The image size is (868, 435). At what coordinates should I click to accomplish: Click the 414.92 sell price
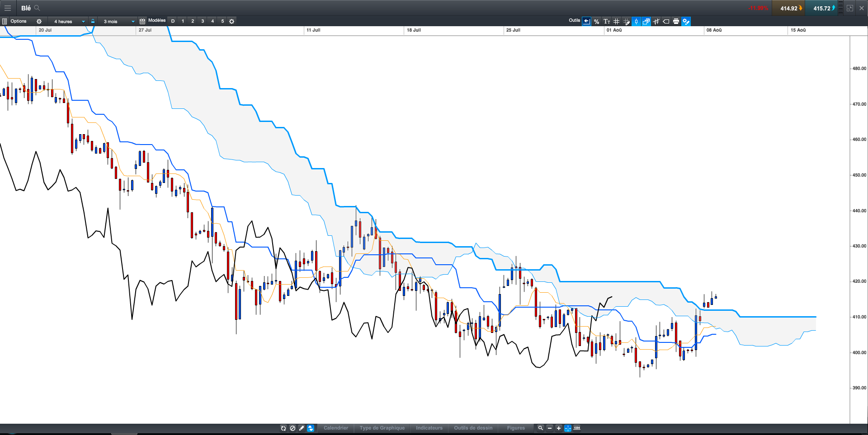[788, 8]
